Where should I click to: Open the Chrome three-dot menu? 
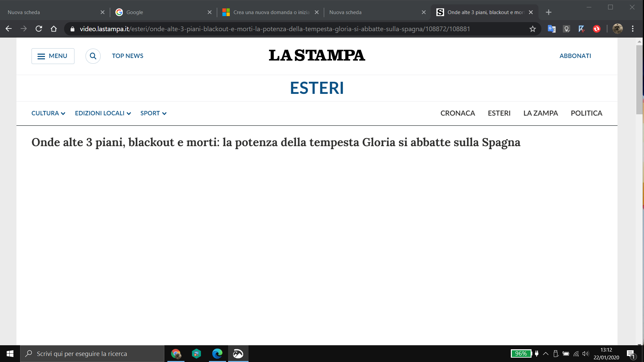(x=633, y=29)
